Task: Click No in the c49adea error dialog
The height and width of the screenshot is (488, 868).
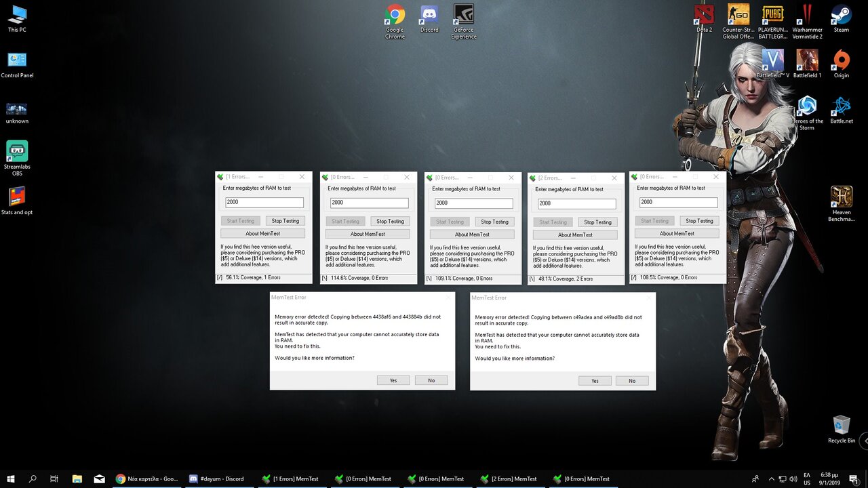Action: (632, 381)
